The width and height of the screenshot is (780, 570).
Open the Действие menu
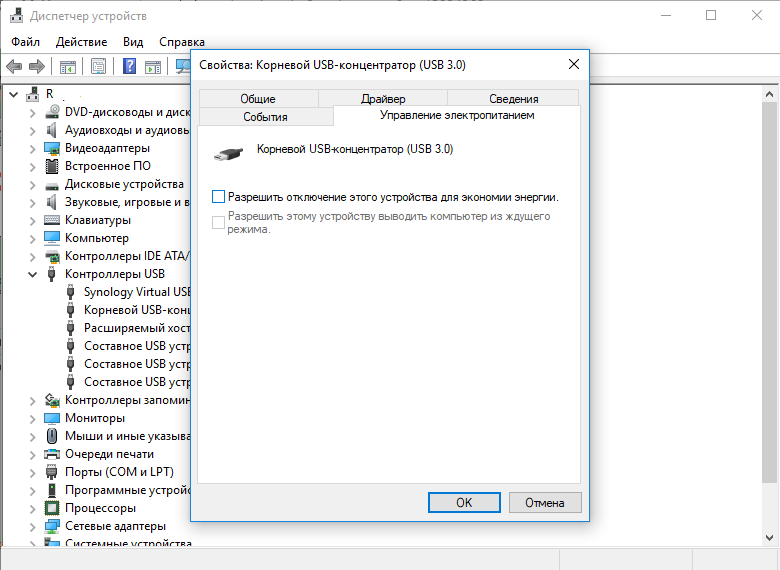point(82,42)
